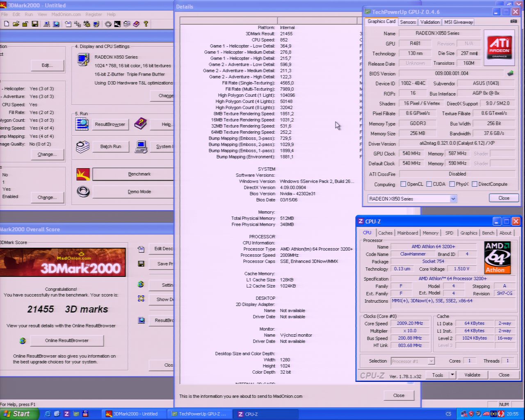Click the Benchmark black-square icon in 3DMark toolbar
The image size is (525, 420).
tap(118, 24)
